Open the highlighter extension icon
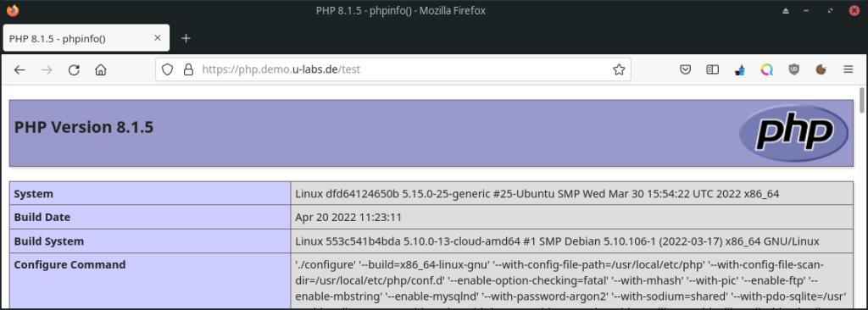868x310 pixels. click(x=739, y=69)
